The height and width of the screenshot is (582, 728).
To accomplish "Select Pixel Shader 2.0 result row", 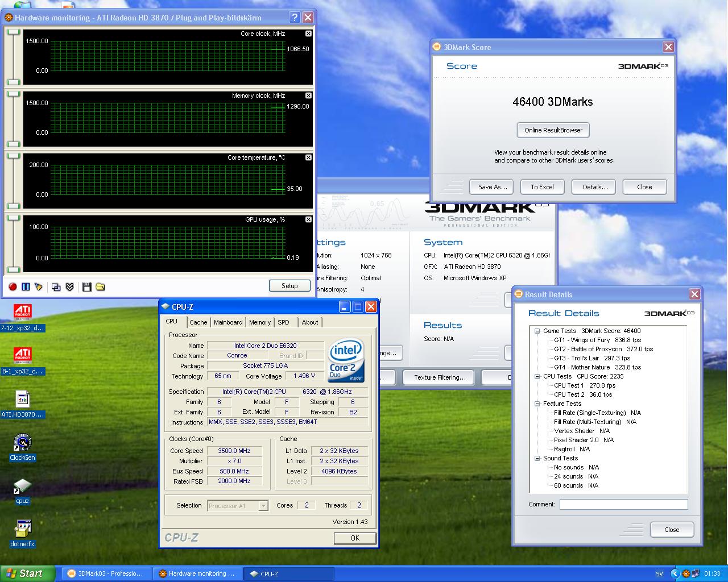I will tap(584, 440).
